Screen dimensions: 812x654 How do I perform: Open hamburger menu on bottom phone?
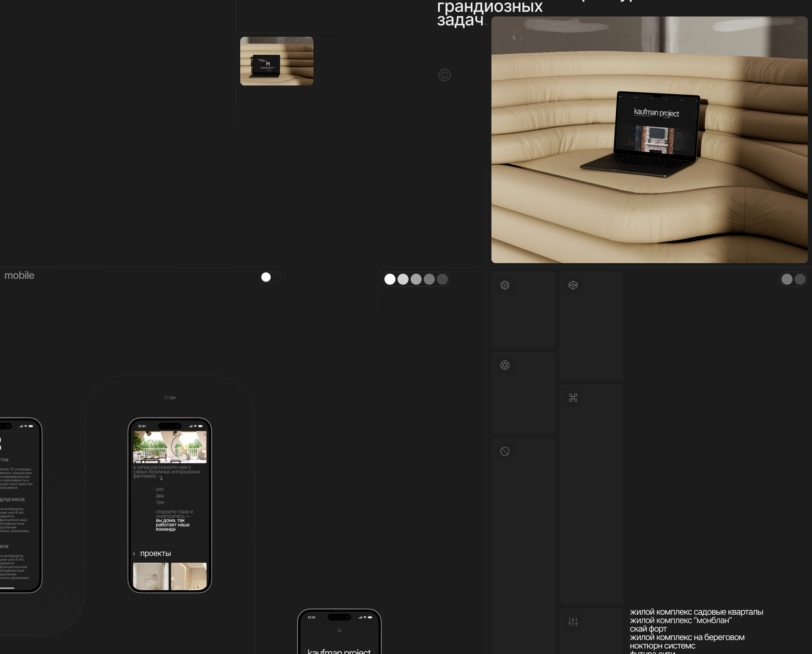[339, 630]
